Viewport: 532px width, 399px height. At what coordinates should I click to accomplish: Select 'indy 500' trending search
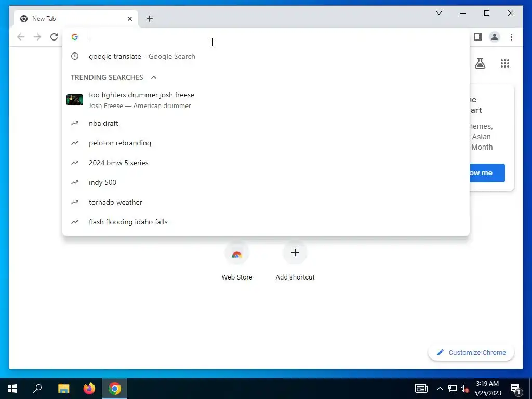pyautogui.click(x=266, y=182)
